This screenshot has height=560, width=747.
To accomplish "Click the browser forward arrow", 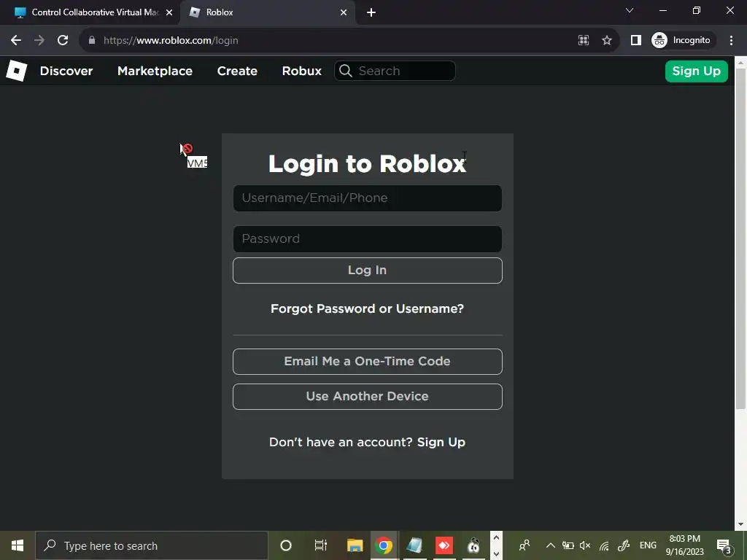I will click(39, 41).
